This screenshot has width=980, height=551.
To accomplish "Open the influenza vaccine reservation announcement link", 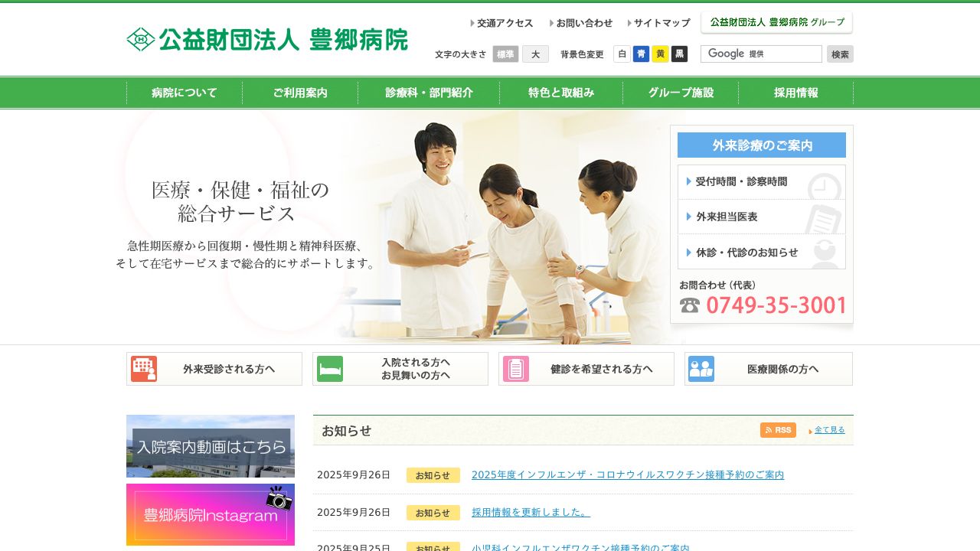I will [628, 474].
